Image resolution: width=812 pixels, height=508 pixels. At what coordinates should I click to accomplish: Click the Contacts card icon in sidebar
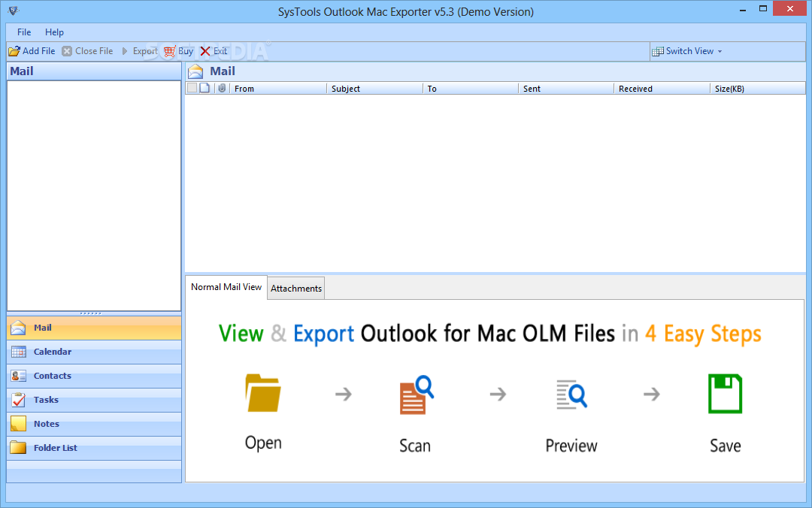[x=18, y=376]
